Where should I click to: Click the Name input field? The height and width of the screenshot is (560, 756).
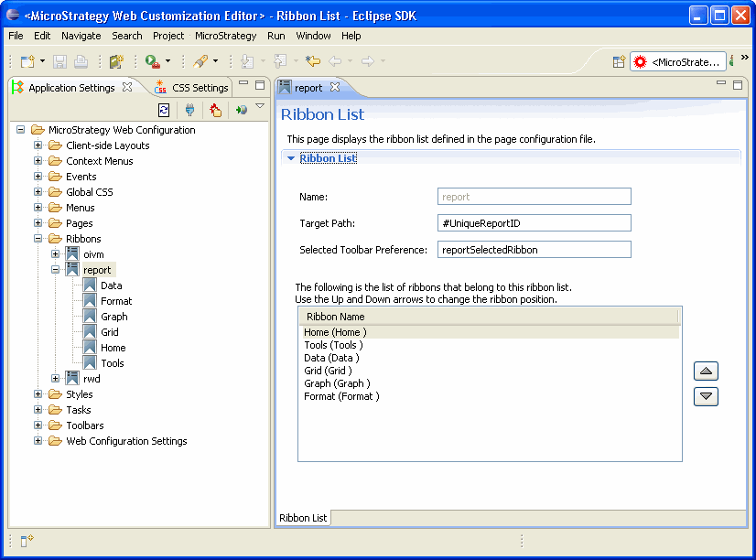535,197
